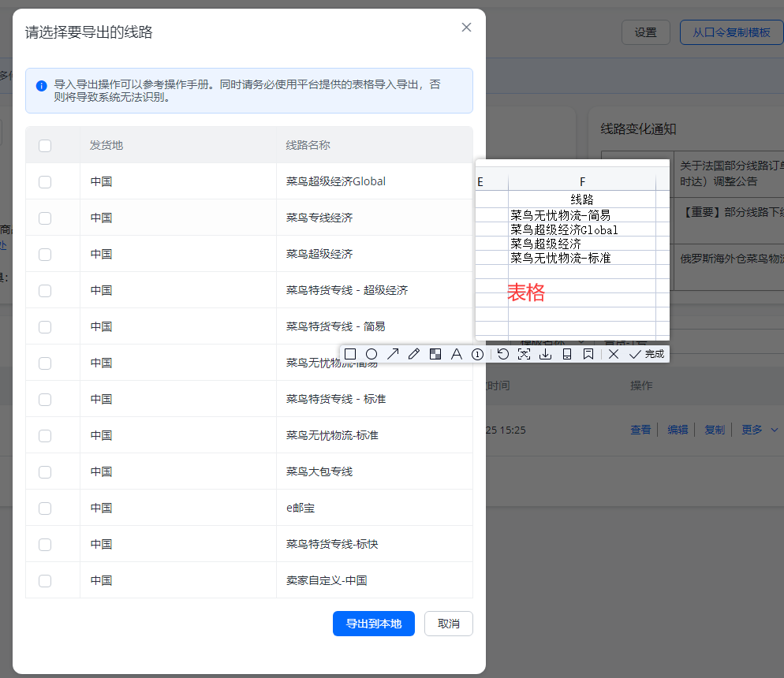The width and height of the screenshot is (784, 678).
Task: Check the box for 菜鸟特货专线-标快
Action: 45,545
